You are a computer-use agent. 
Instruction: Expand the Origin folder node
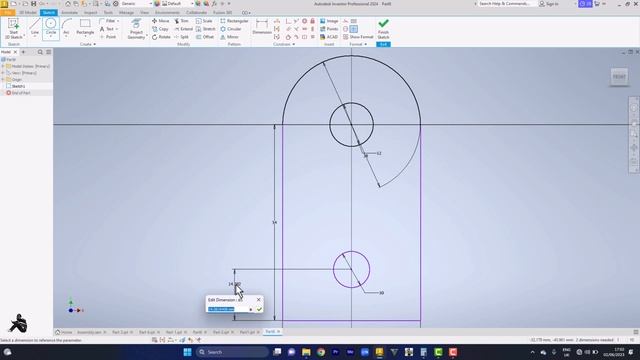[3, 80]
